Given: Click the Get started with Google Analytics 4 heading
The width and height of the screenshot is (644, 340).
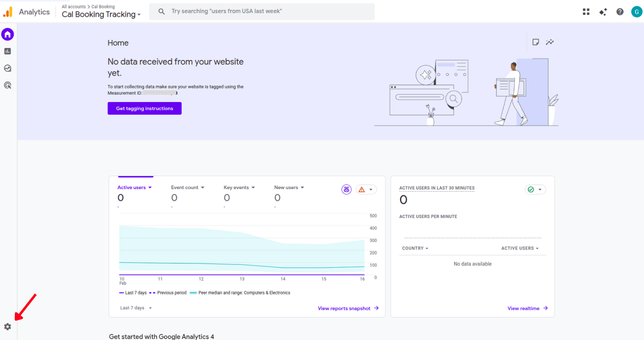Looking at the screenshot, I should coord(162,336).
